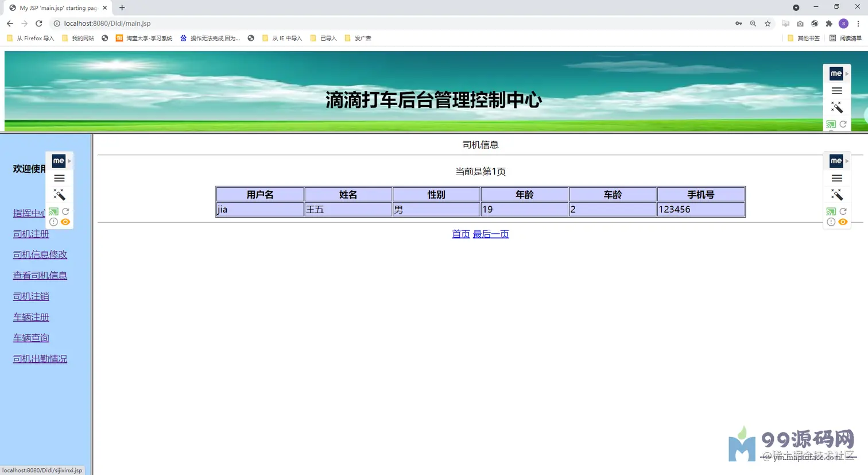This screenshot has width=868, height=475.
Task: Open the hamburger menu in the header banner widget
Action: [837, 91]
